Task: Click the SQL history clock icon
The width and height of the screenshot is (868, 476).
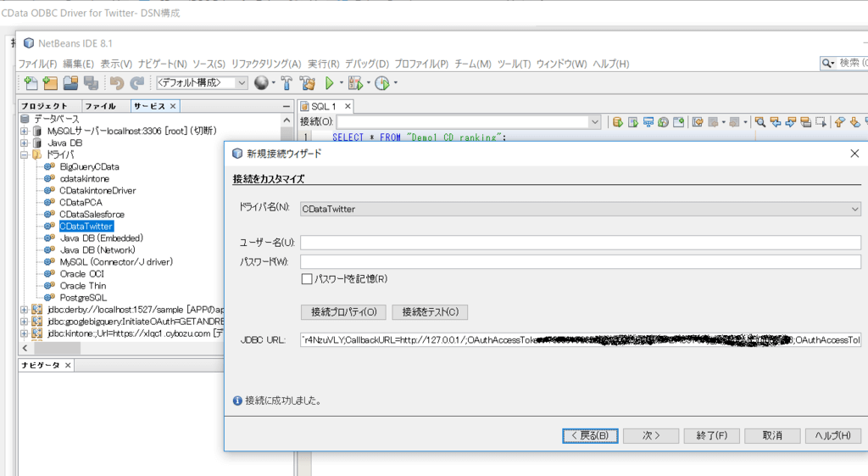Action: 663,122
